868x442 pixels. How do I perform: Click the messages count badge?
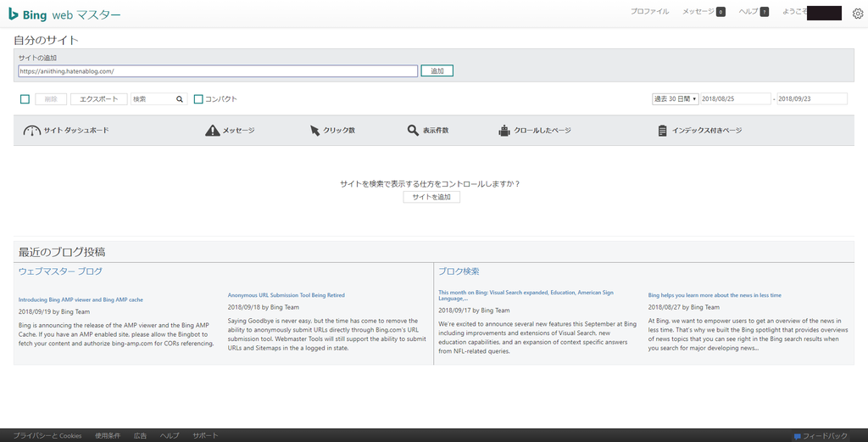coord(721,12)
